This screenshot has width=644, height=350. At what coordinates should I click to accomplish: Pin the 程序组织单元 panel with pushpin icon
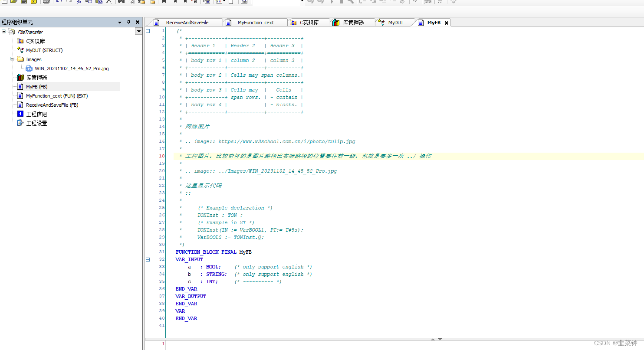point(128,22)
